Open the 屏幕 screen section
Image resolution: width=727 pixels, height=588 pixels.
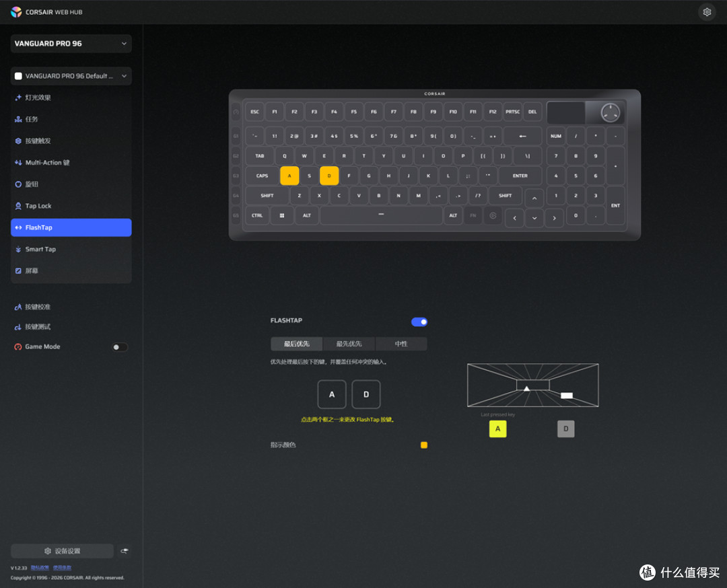coord(71,270)
